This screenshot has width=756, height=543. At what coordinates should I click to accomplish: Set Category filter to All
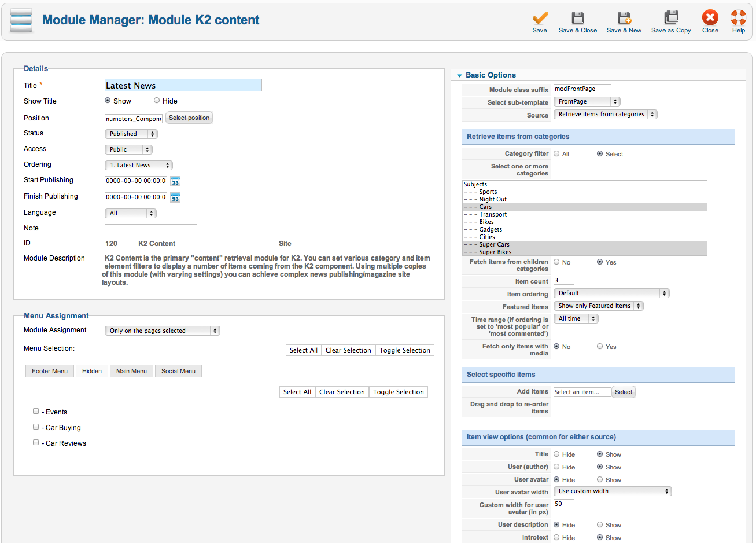click(x=556, y=153)
